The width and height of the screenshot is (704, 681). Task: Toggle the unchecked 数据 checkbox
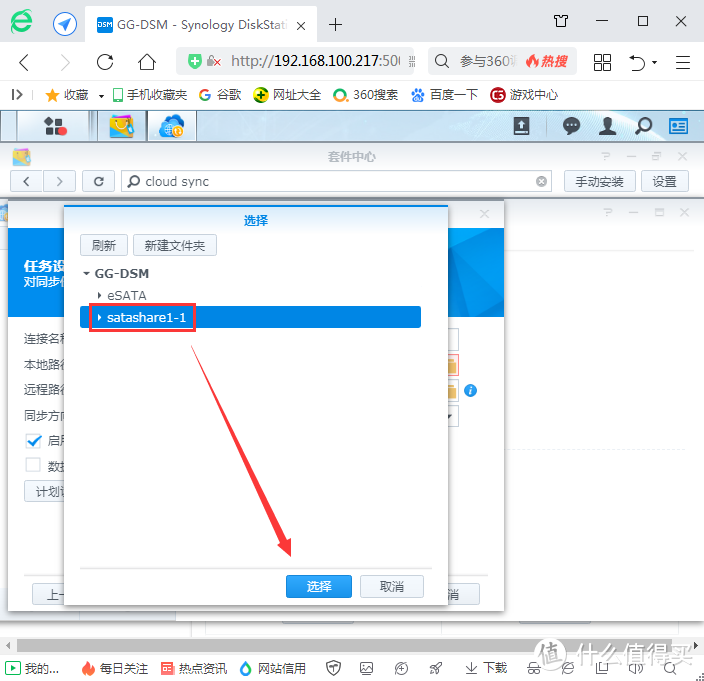[33, 465]
